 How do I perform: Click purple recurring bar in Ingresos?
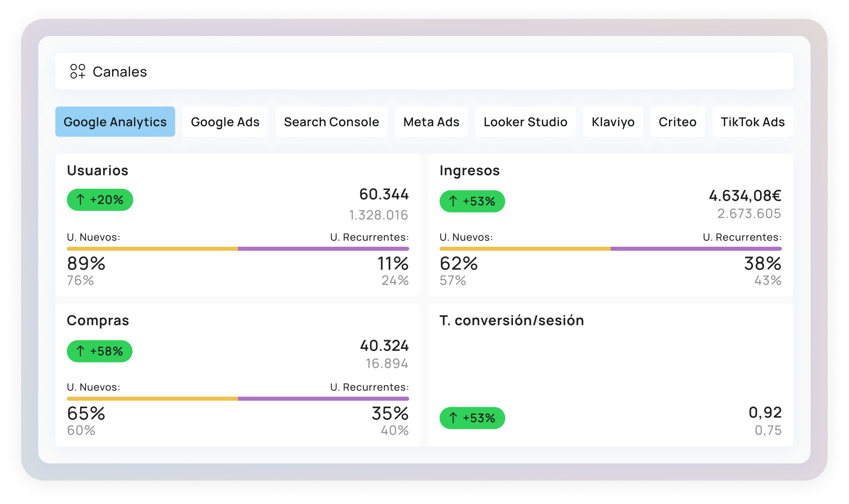point(695,249)
